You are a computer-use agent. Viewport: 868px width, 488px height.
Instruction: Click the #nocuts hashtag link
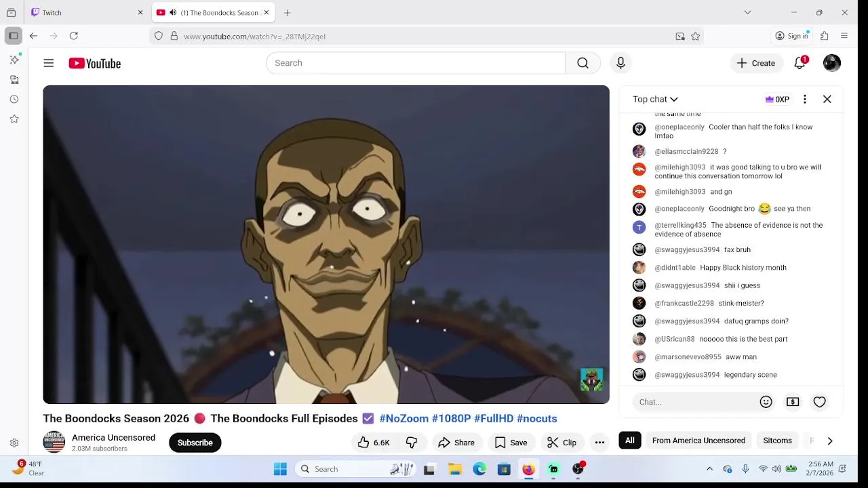coord(537,419)
